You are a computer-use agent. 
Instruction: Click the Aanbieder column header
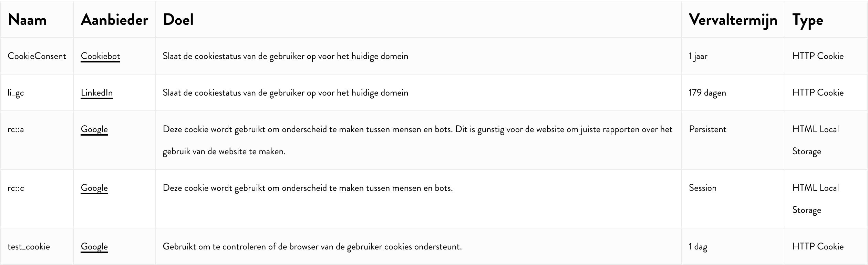pos(114,20)
